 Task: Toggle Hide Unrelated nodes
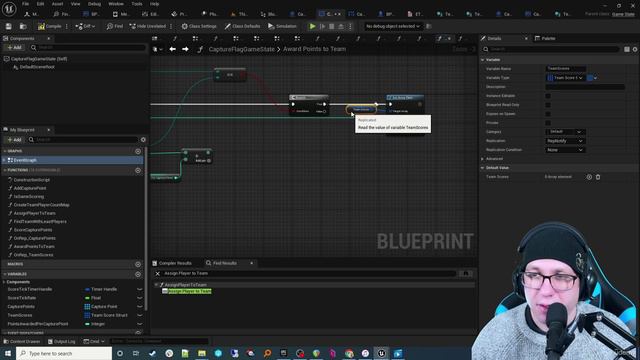pos(148,26)
